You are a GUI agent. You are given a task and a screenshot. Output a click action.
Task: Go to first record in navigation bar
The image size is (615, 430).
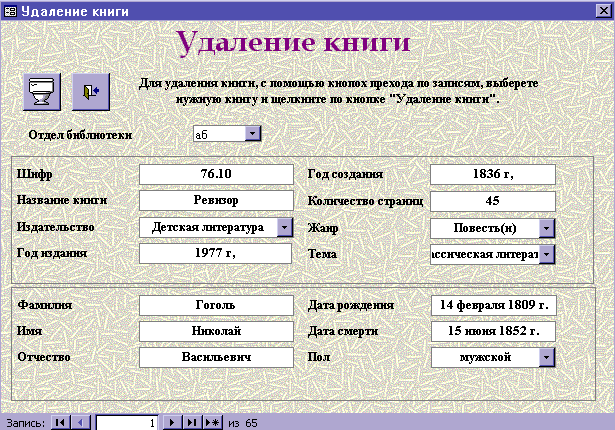click(x=60, y=423)
